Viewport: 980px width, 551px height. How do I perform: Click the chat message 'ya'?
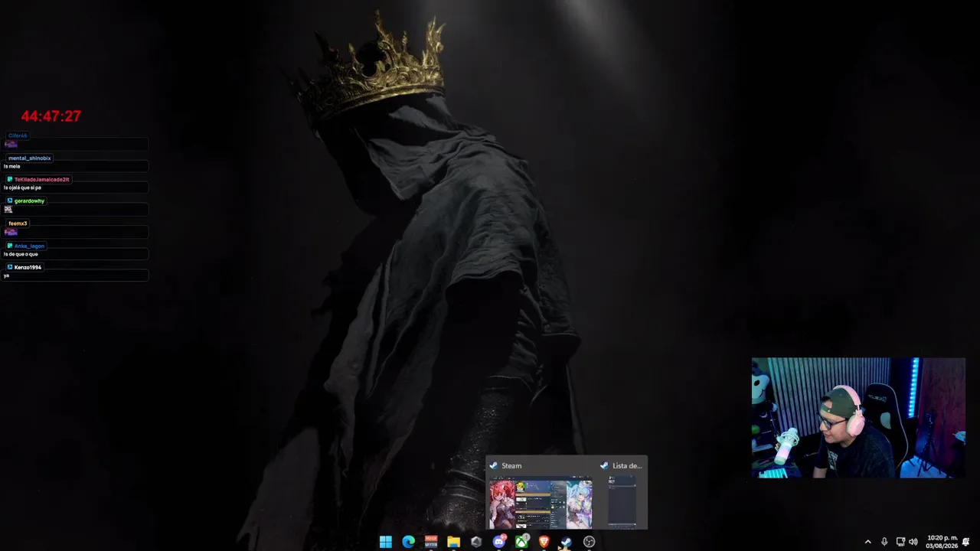point(6,275)
